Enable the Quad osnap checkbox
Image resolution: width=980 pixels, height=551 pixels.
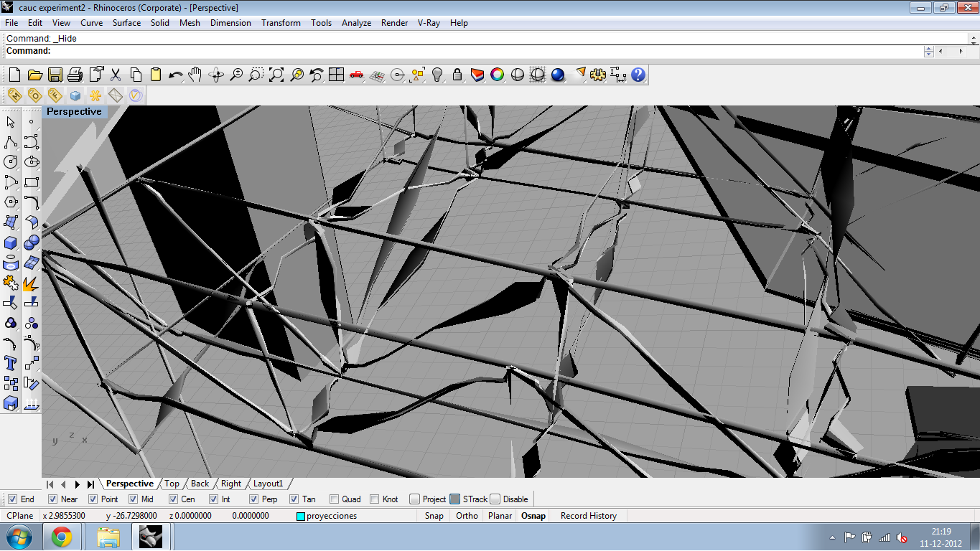[x=334, y=499]
